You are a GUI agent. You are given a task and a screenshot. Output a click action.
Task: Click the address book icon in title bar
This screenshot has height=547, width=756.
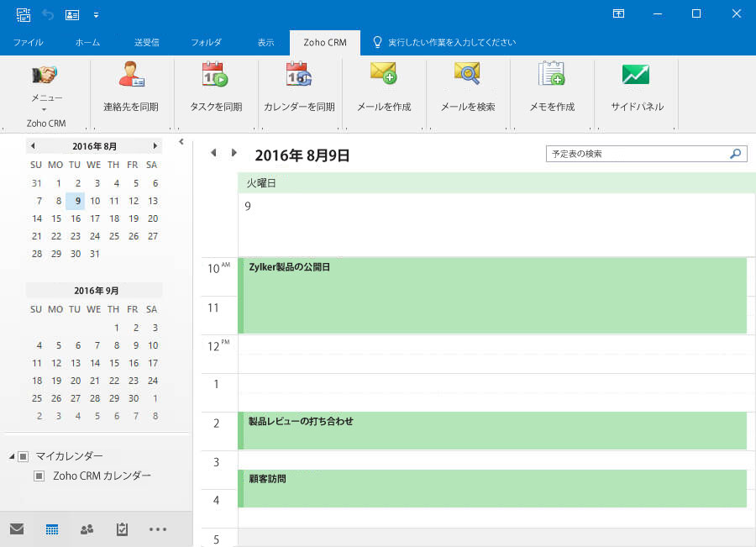[72, 15]
